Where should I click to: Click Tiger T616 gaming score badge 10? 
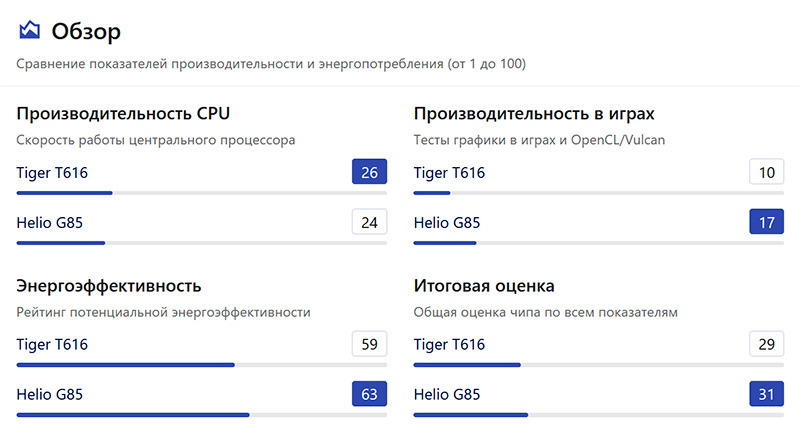767,173
